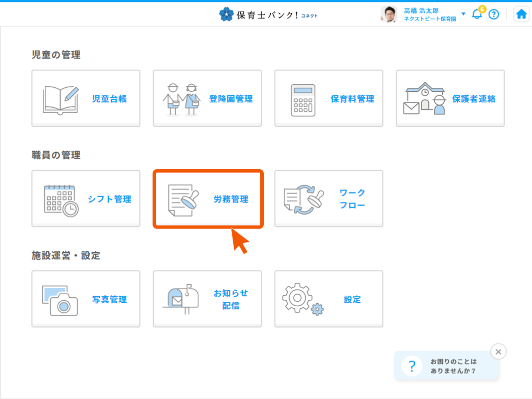Click the シフト管理 calendar clock icon

[61, 200]
